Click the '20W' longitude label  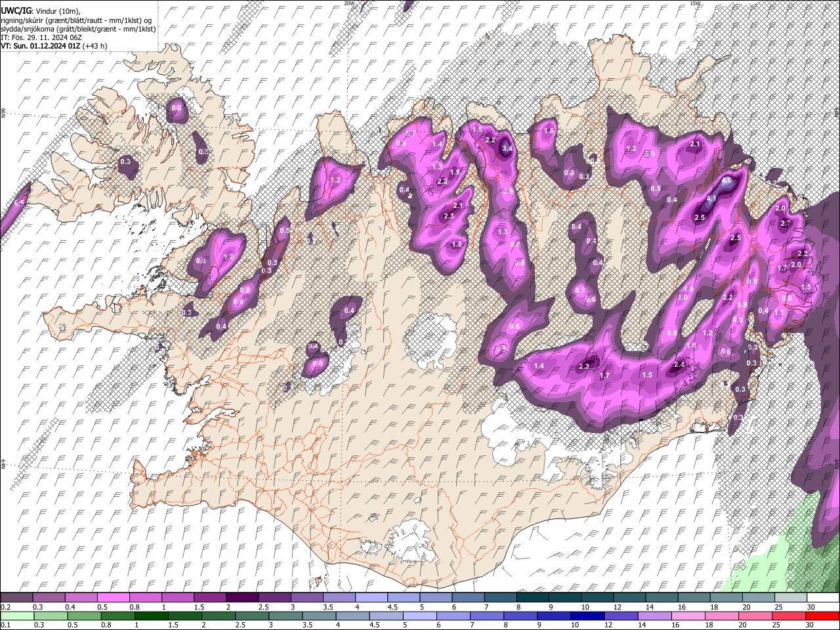349,3
